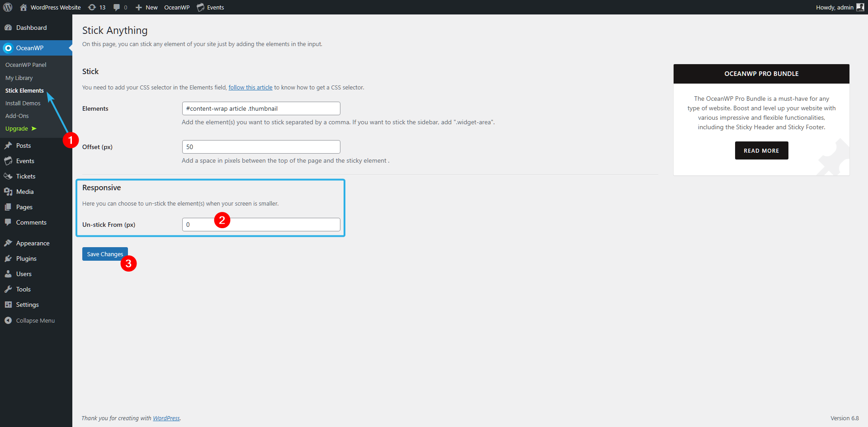
Task: Select Stick Elements submenu item
Action: tap(24, 90)
